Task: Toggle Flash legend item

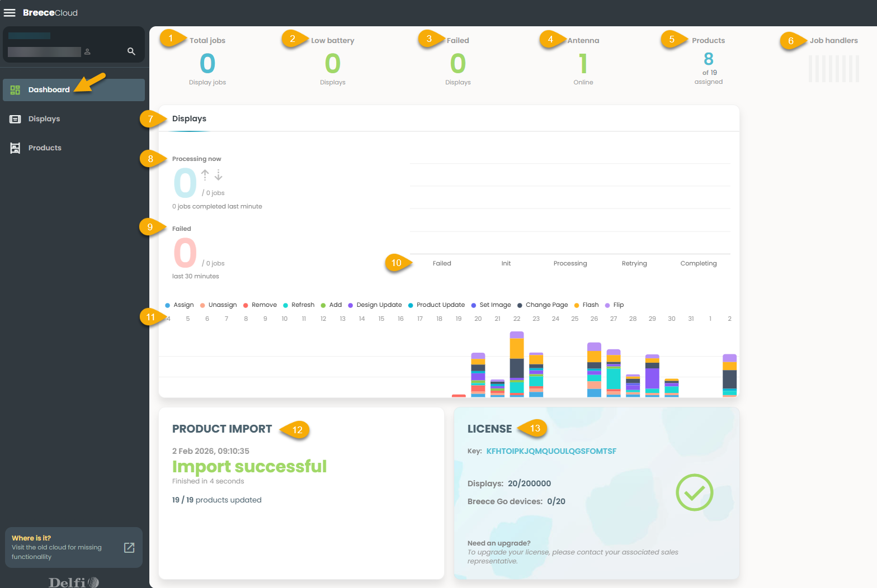Action: 586,305
